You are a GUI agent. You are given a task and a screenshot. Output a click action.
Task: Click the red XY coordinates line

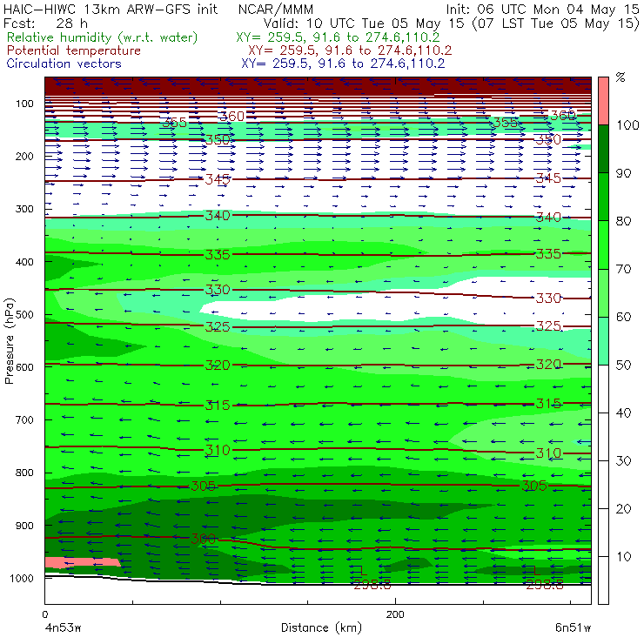[x=350, y=50]
